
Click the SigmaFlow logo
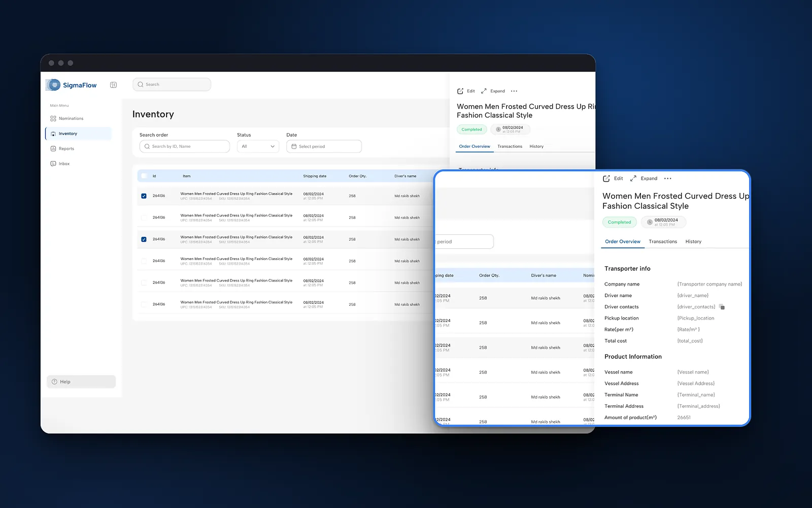click(x=71, y=85)
